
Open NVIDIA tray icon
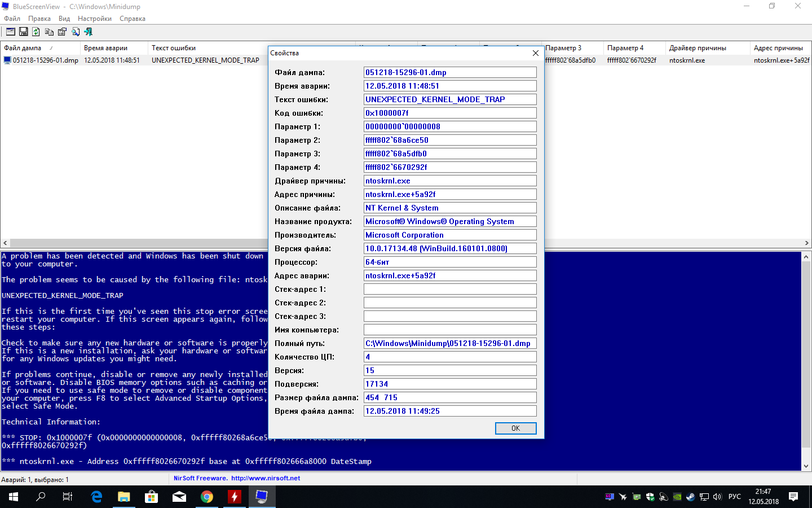(677, 497)
